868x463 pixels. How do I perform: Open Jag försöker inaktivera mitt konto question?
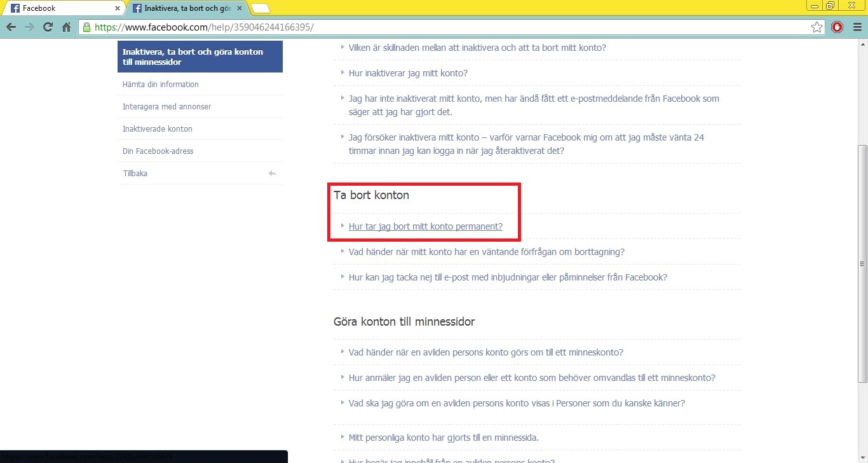[526, 144]
